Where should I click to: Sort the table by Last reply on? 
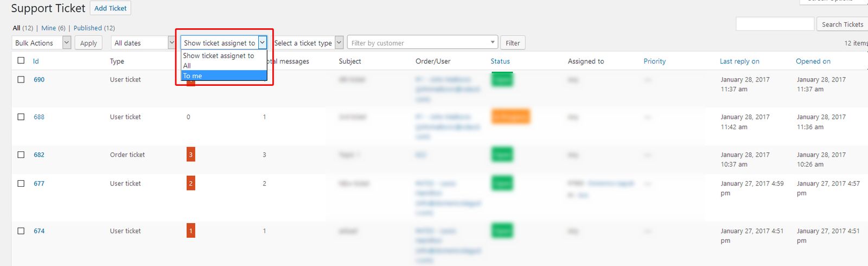pos(739,61)
